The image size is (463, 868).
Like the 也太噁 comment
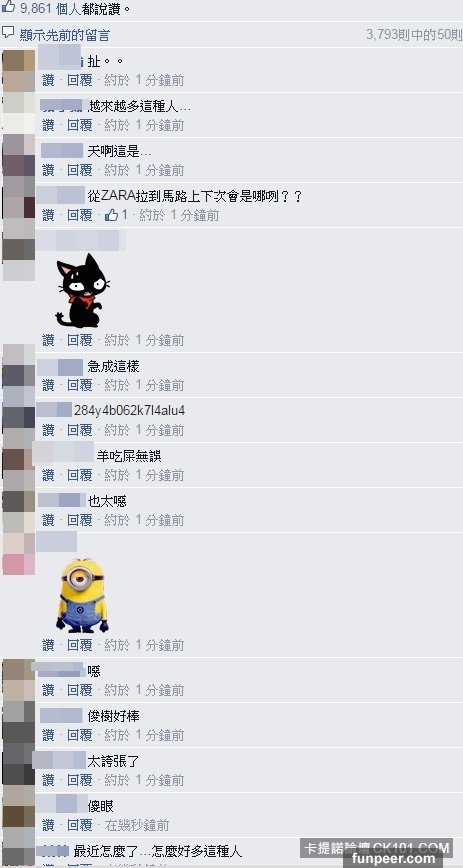click(x=48, y=520)
